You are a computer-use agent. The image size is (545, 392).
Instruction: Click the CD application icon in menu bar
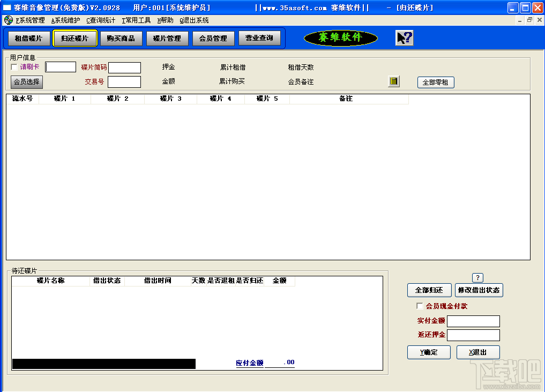coord(9,20)
